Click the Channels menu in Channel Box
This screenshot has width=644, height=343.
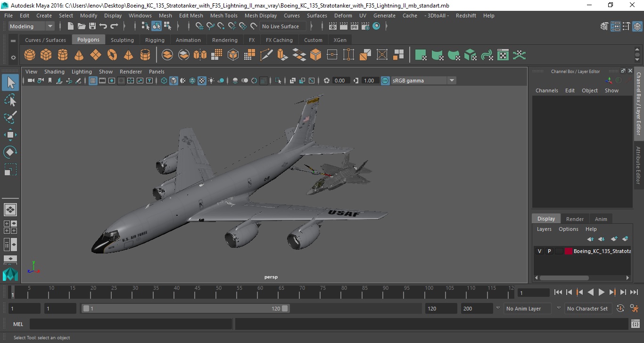click(546, 90)
